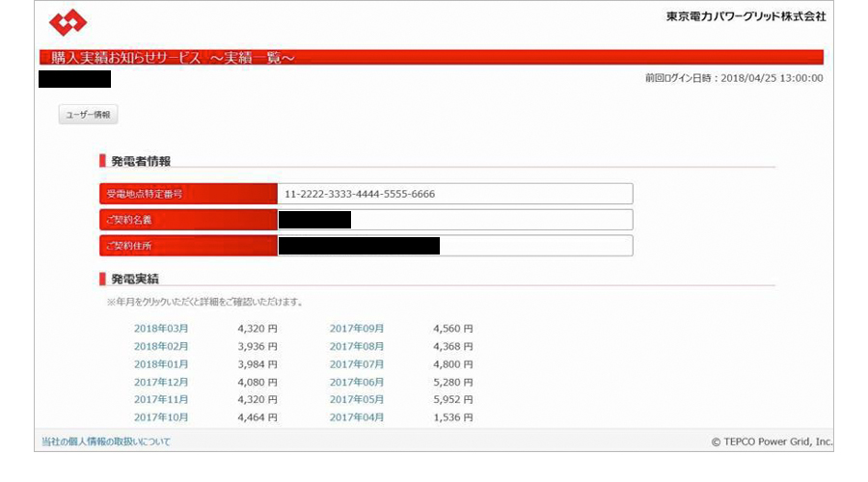This screenshot has height=482, width=868.
Task: Select the 2017年10月 link
Action: tap(161, 417)
